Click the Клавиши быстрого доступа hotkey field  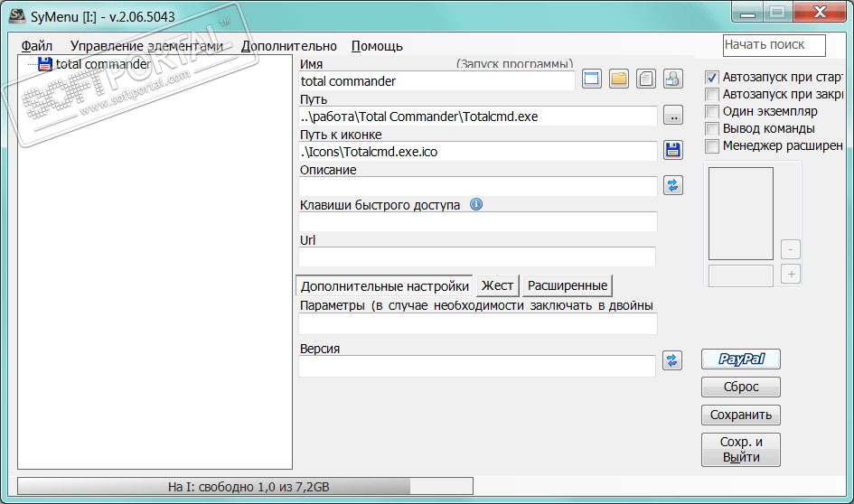478,221
